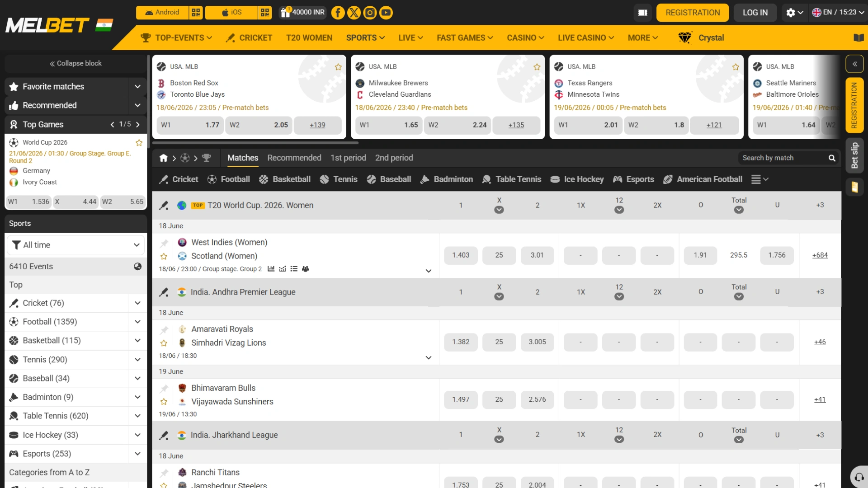Show the iOS QR code icon
Screen dimensions: 868x488
pos(265,13)
